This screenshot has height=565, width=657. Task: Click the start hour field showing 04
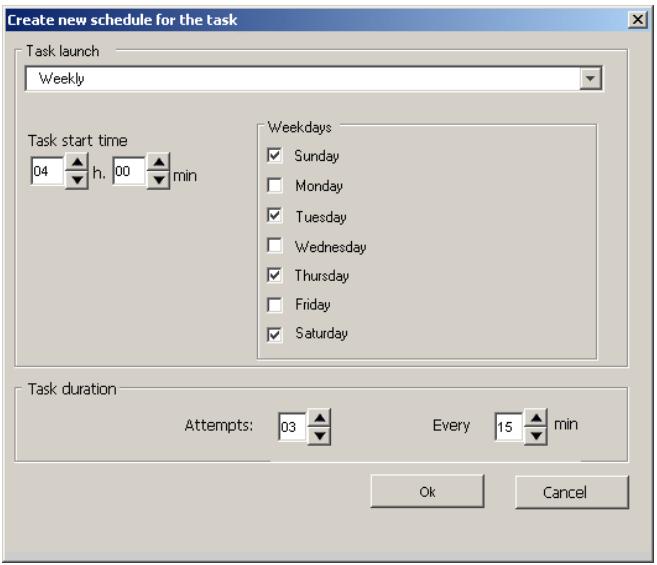point(47,171)
